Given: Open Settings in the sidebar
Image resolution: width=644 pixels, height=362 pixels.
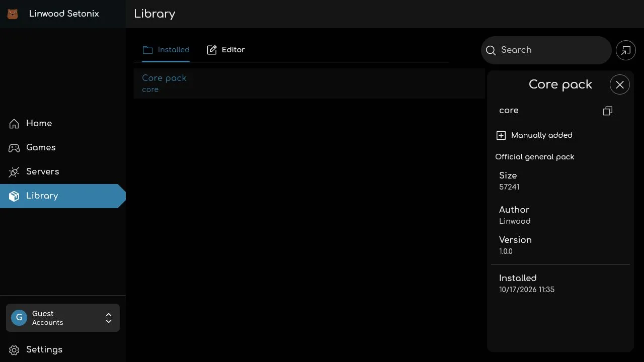Looking at the screenshot, I should point(63,350).
